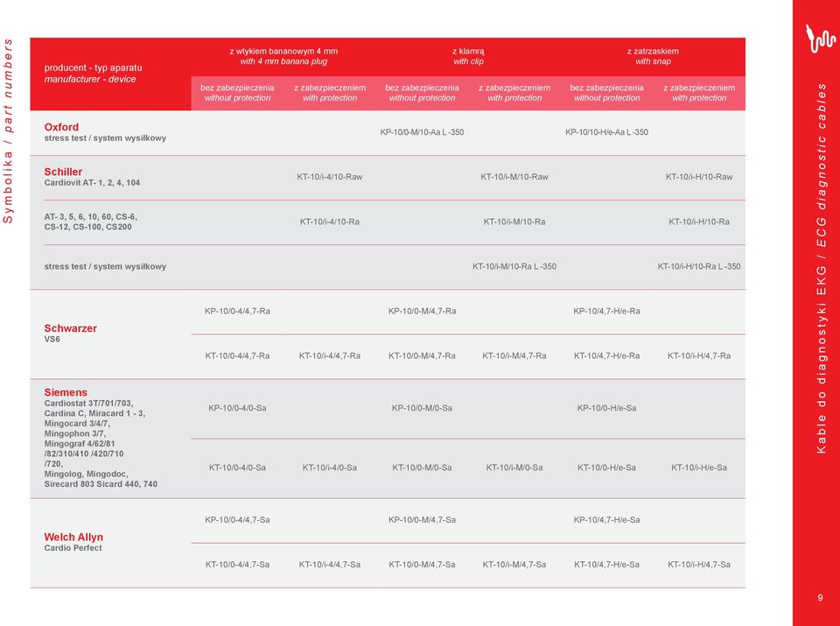
Task: Click part number KP-10/0-M/10-Aa L -350
Action: [x=422, y=132]
